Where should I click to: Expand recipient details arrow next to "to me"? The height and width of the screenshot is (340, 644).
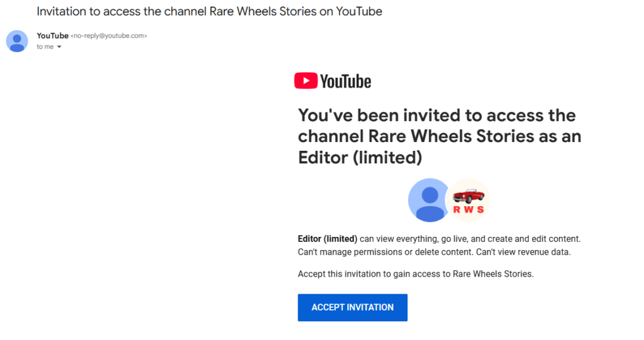point(59,47)
